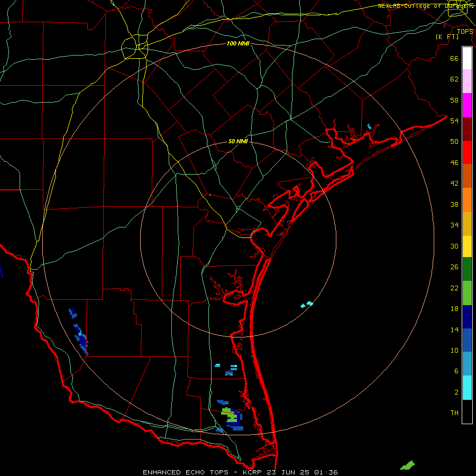
Task: Click the green echo at the bottom right corner
Action: 408,465
